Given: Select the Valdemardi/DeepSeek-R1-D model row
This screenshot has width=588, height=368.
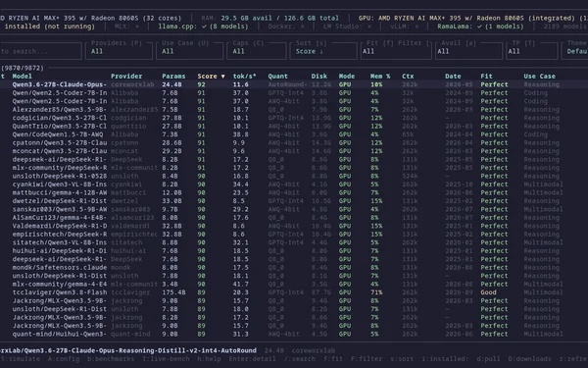Looking at the screenshot, I should pos(294,226).
